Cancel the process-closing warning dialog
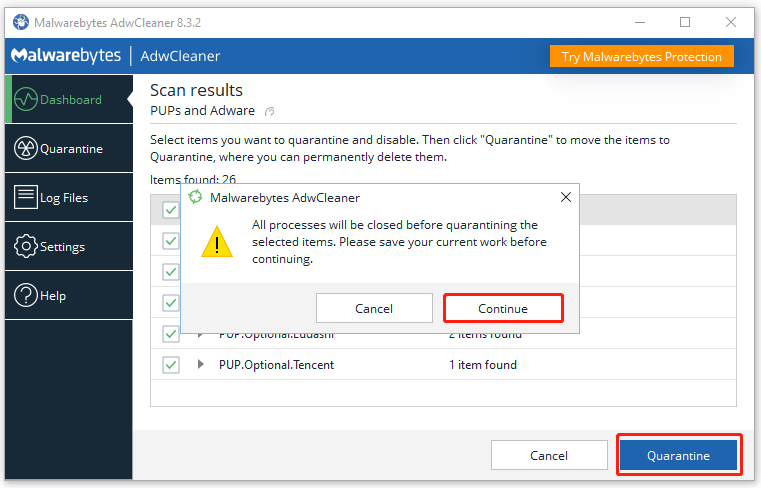The height and width of the screenshot is (488, 761). 374,308
